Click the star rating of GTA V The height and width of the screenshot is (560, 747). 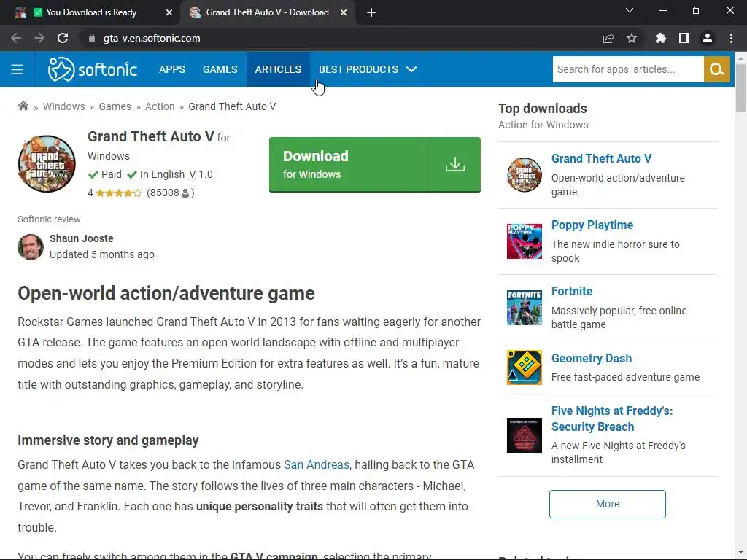click(119, 192)
